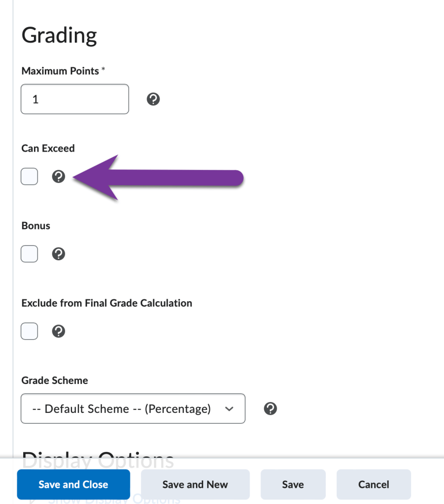Open the Can Exceed help tooltip icon
Screen dimensions: 444x504
pos(59,176)
